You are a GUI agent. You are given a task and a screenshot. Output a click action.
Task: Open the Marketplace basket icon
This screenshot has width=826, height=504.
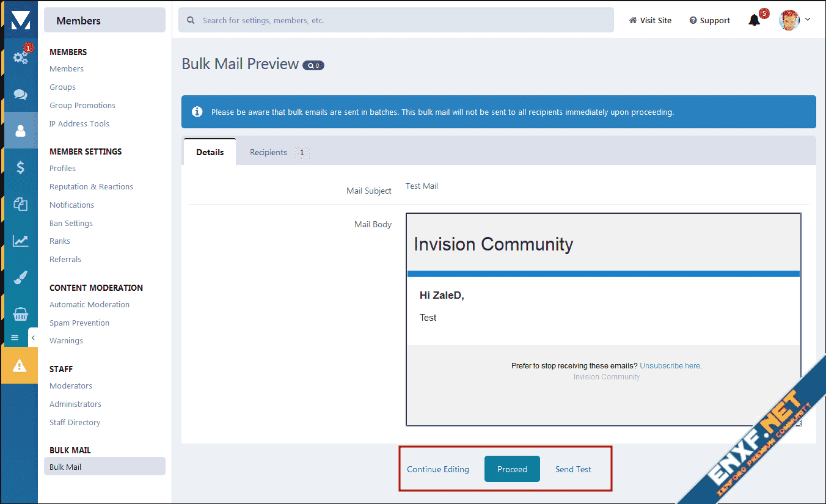(x=20, y=315)
